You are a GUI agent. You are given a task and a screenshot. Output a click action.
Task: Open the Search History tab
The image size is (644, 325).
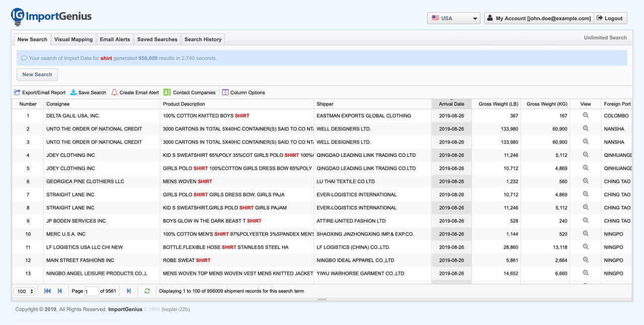point(203,39)
